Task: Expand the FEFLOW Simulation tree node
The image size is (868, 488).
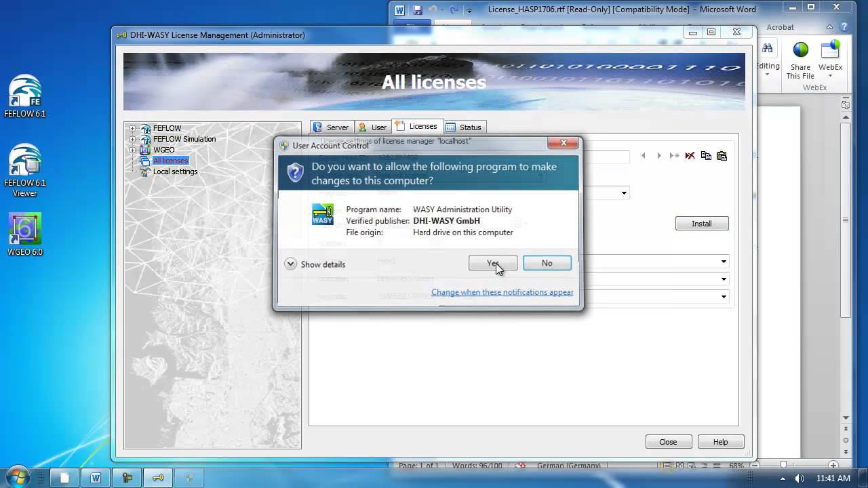Action: click(133, 139)
